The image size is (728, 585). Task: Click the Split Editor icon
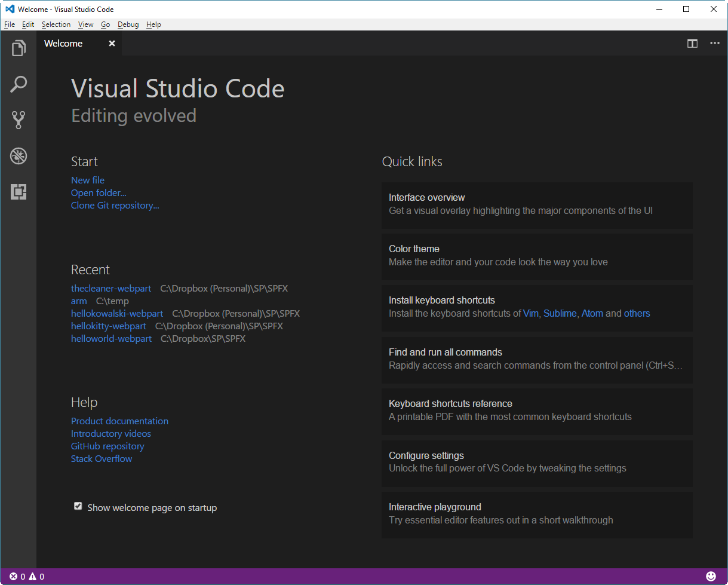tap(692, 43)
